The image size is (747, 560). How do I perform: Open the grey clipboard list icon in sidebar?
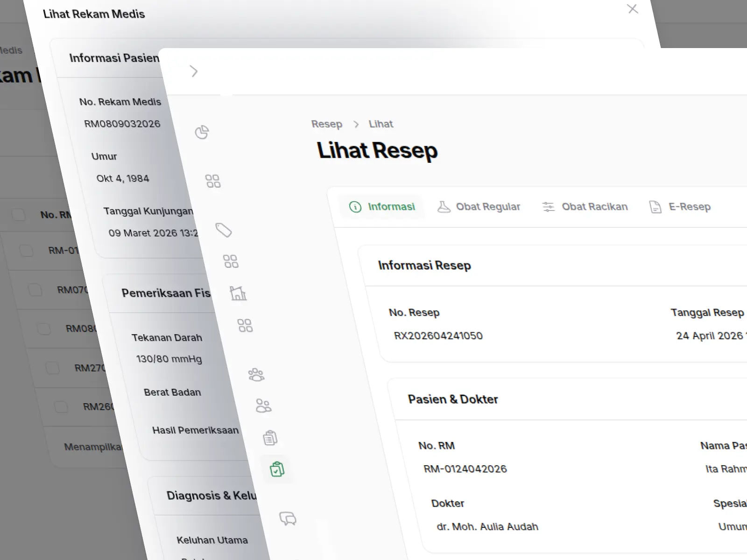tap(270, 438)
